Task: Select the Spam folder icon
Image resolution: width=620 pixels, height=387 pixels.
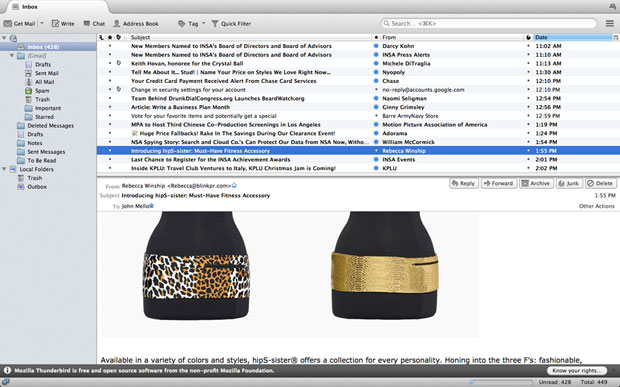Action: coord(28,91)
